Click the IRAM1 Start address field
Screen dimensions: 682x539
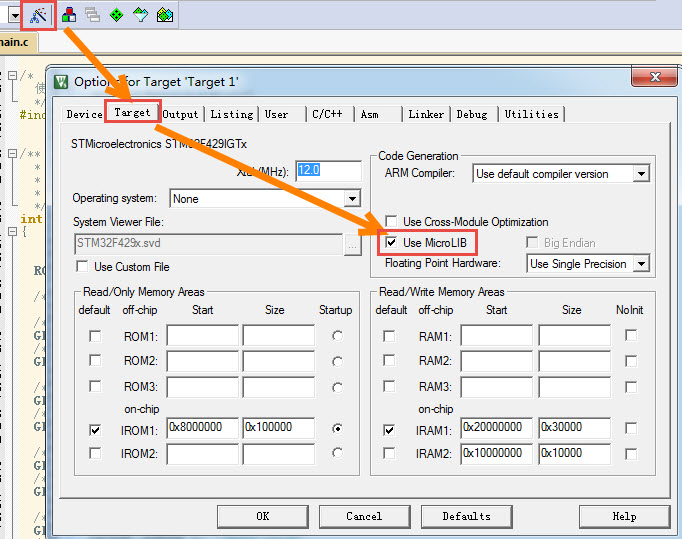497,428
